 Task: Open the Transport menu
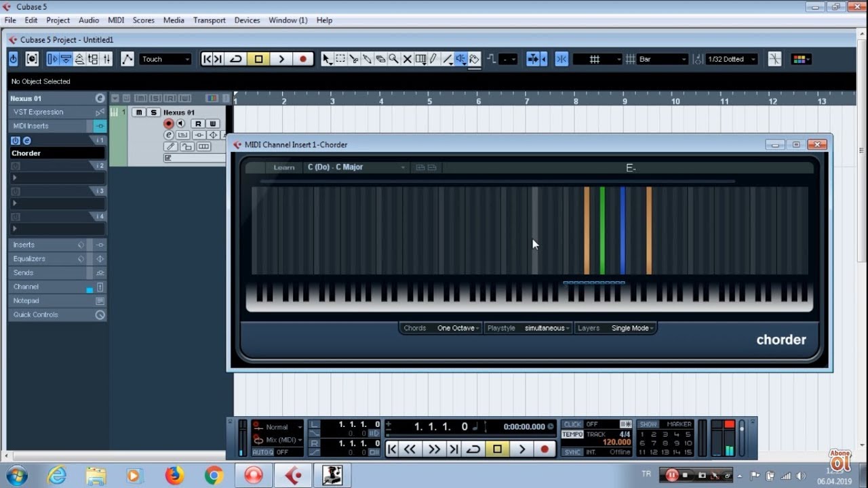point(209,20)
